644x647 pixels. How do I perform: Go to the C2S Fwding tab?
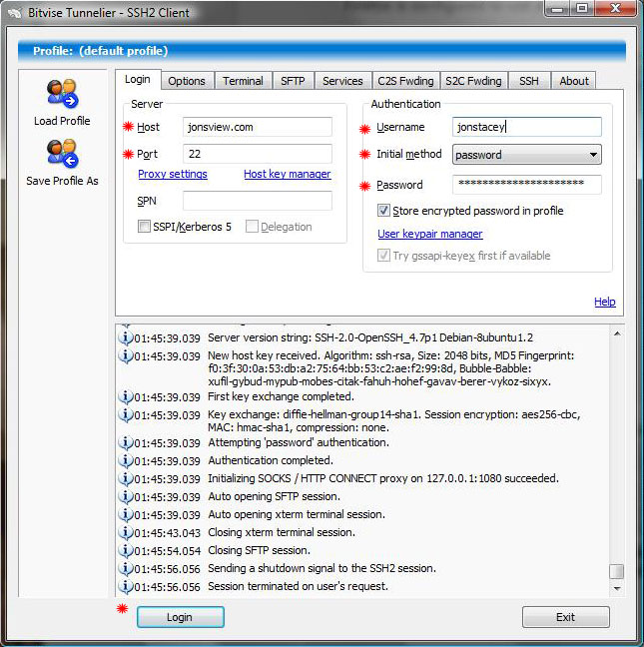pyautogui.click(x=406, y=81)
